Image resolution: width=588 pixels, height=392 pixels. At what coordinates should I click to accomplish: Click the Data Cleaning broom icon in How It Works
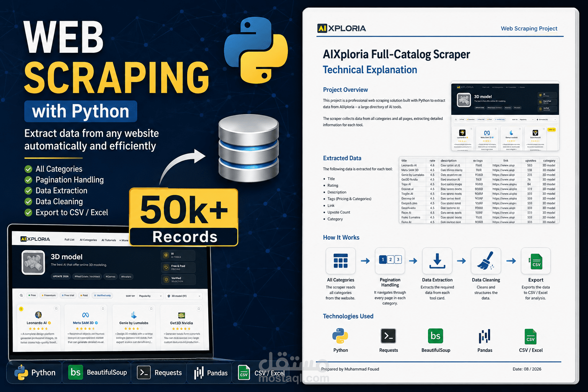[486, 261]
